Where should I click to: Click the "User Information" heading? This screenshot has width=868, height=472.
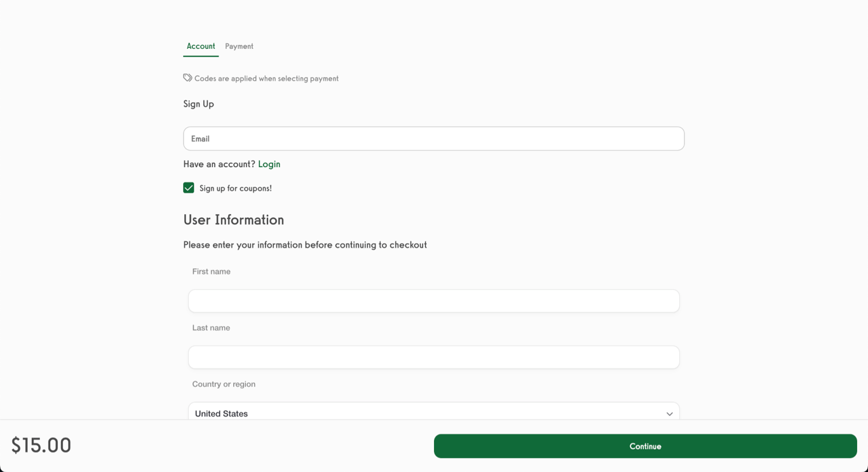233,220
